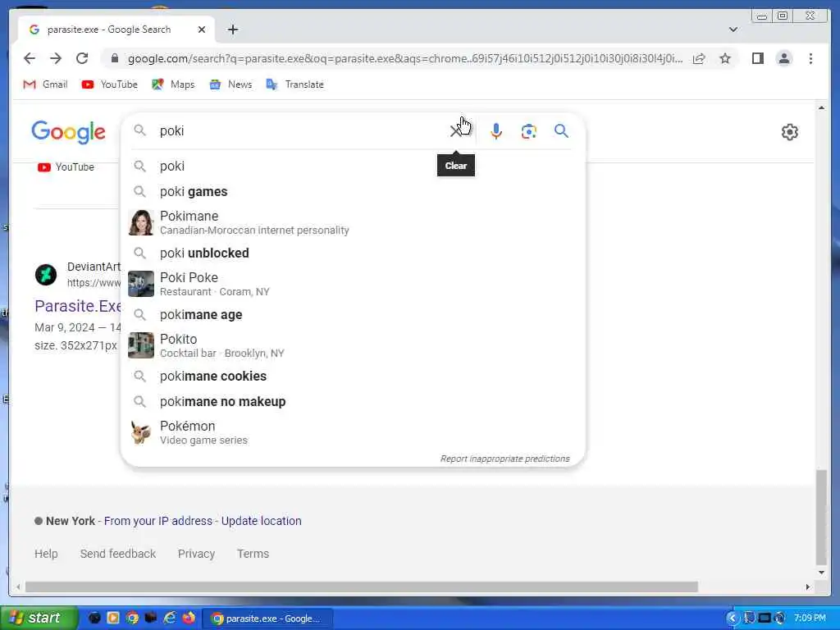This screenshot has width=840, height=630.
Task: Go to the Google logo homepage
Action: click(x=69, y=132)
